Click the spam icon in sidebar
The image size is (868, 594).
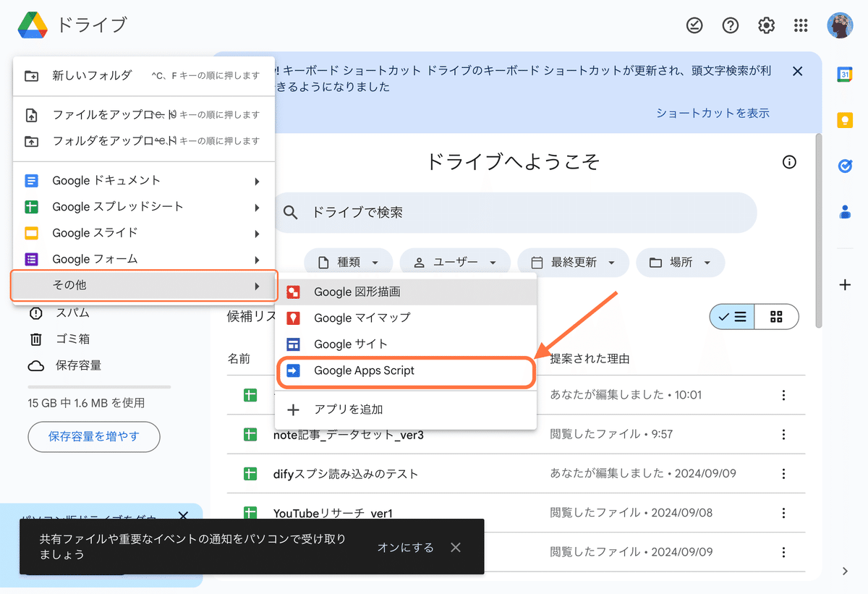tap(35, 313)
